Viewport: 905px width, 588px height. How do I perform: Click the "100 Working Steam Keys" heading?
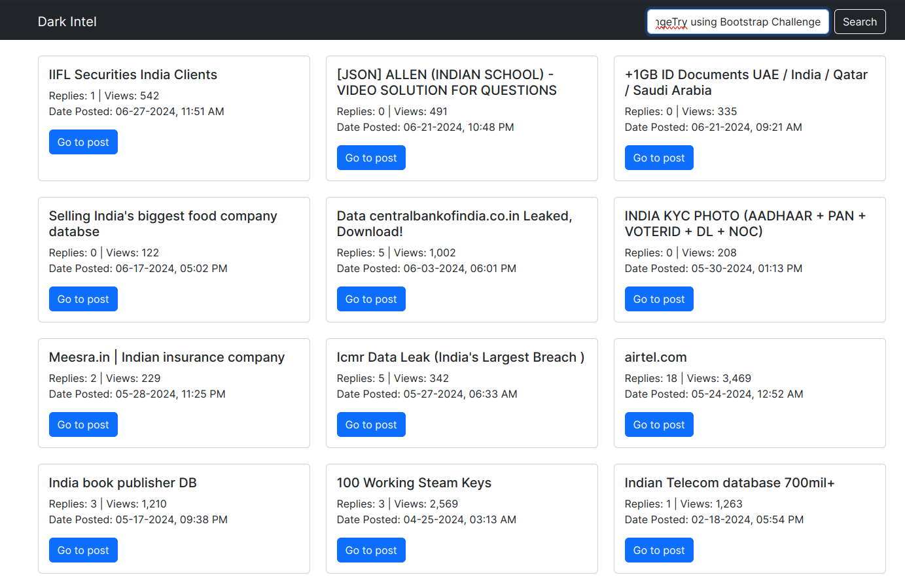click(x=414, y=483)
